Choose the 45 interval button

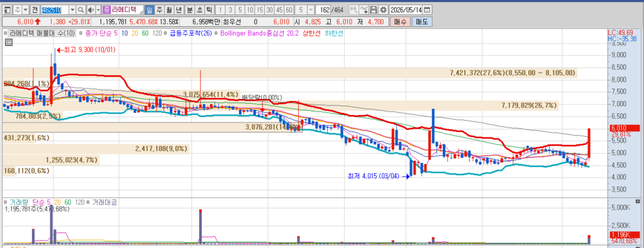click(279, 10)
